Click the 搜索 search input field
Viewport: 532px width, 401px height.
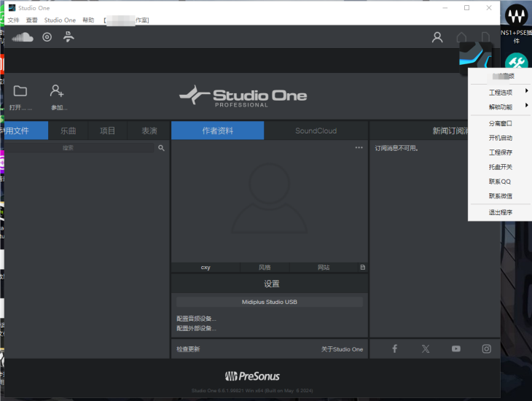(x=78, y=148)
